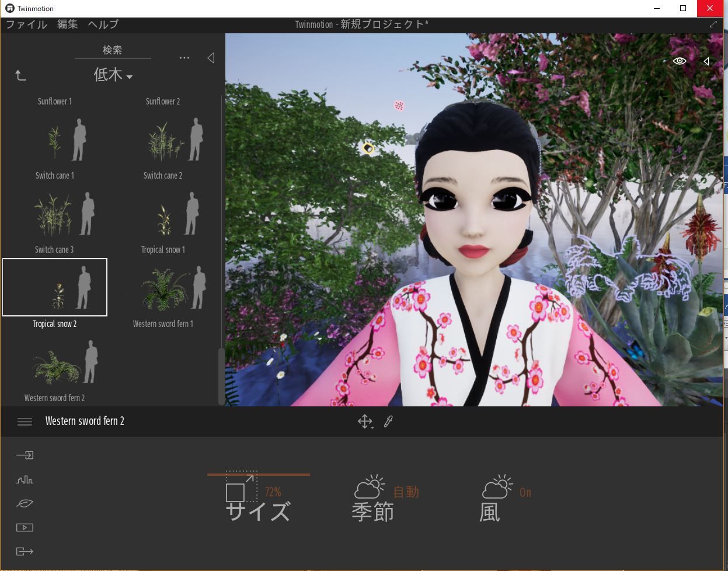The height and width of the screenshot is (571, 728).
Task: Click the Sunflower 2 label
Action: click(x=163, y=102)
